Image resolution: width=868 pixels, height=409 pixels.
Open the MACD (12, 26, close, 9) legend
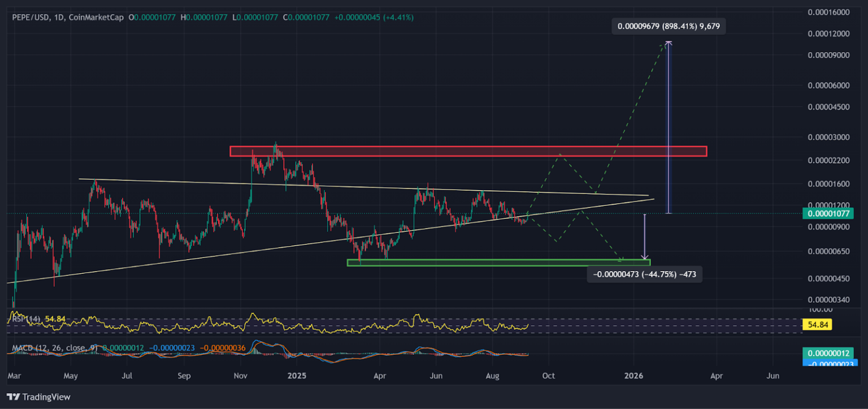point(54,347)
